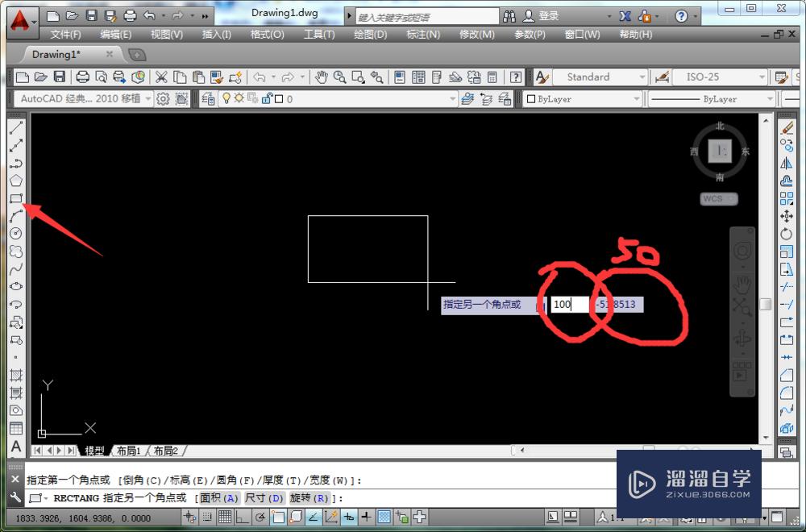
Task: Click the Zoom Window icon
Action: click(358, 77)
